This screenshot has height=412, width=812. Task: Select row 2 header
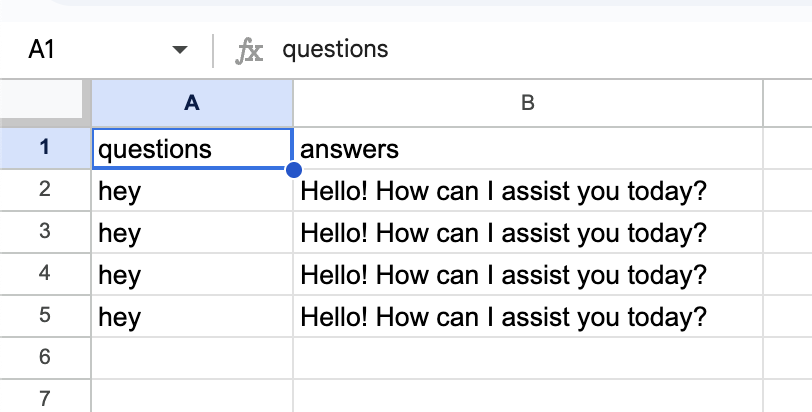click(x=45, y=191)
